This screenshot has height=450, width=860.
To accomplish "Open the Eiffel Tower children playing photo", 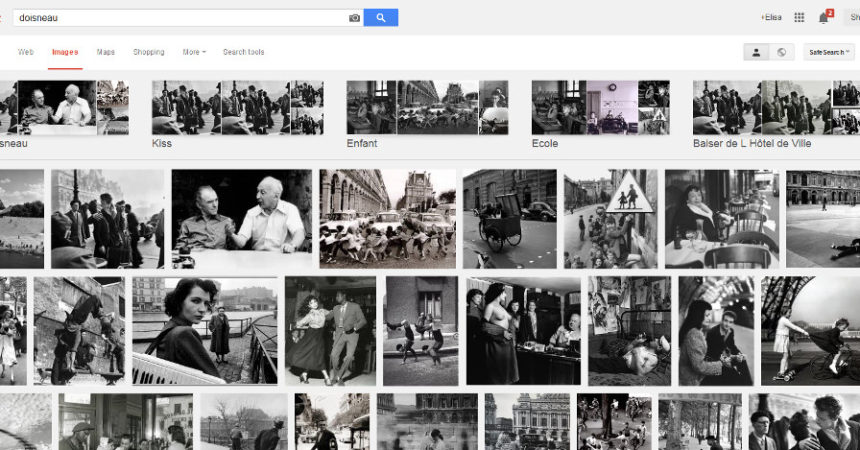I will (811, 330).
